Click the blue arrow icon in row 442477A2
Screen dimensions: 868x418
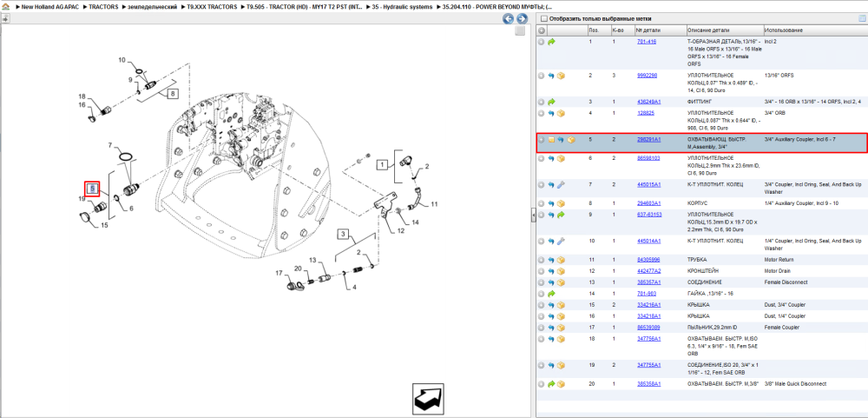point(551,271)
